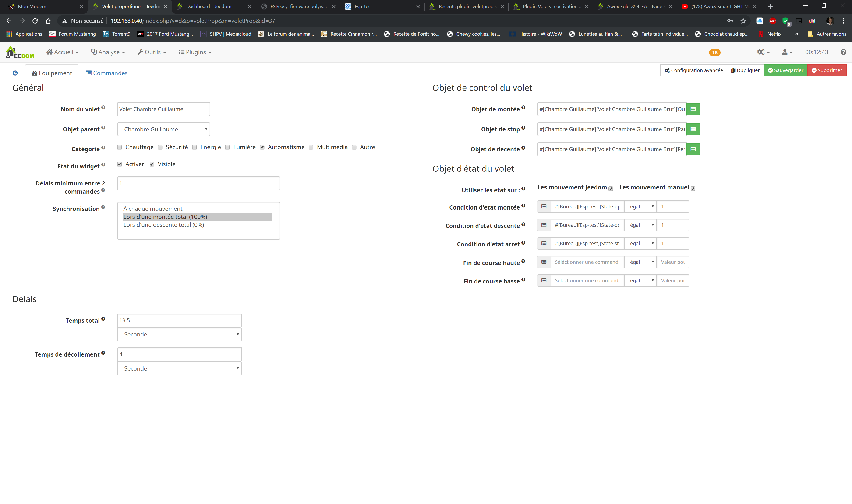852x504 pixels.
Task: Uncheck the Activer checkbox
Action: coord(119,164)
